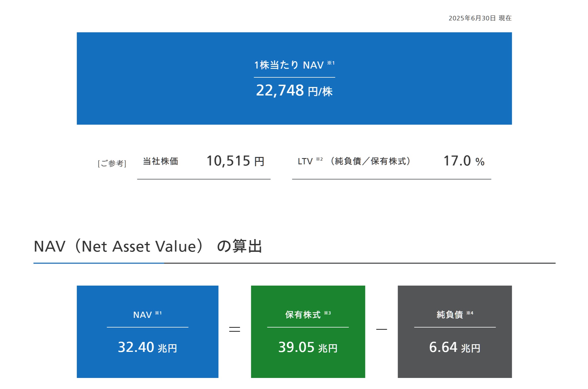
Task: Click the 10,515 円 share price figure
Action: pyautogui.click(x=235, y=161)
